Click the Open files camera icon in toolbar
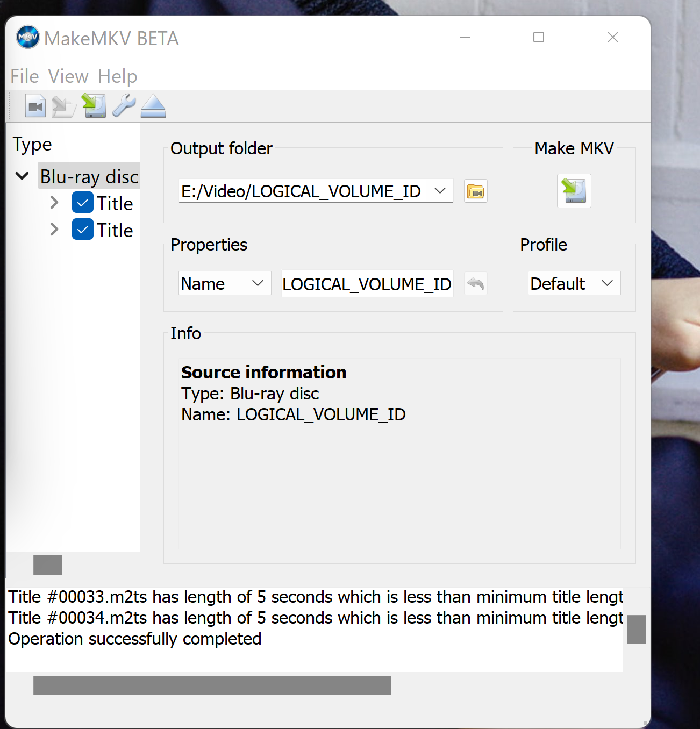Image resolution: width=700 pixels, height=729 pixels. [35, 106]
